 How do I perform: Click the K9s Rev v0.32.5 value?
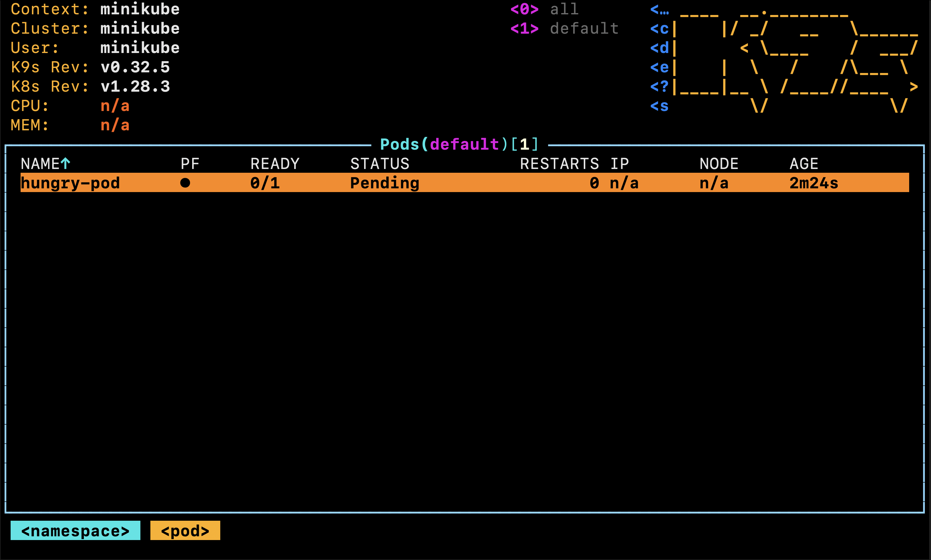(135, 67)
